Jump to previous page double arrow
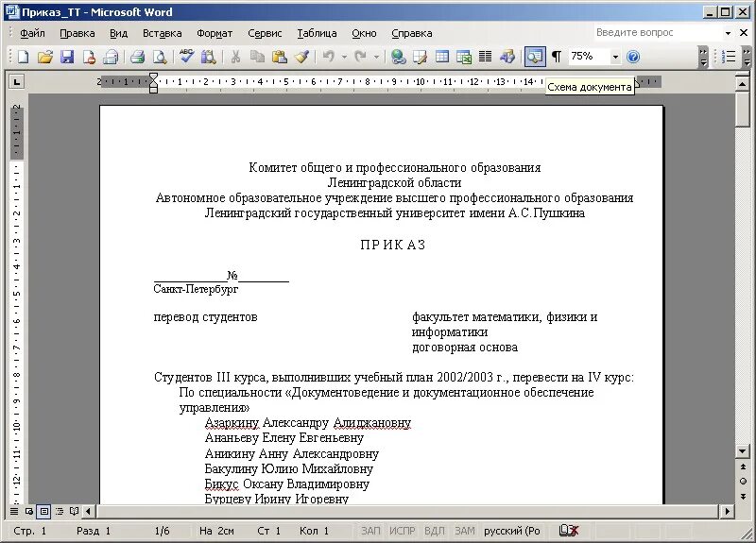 coord(743,467)
